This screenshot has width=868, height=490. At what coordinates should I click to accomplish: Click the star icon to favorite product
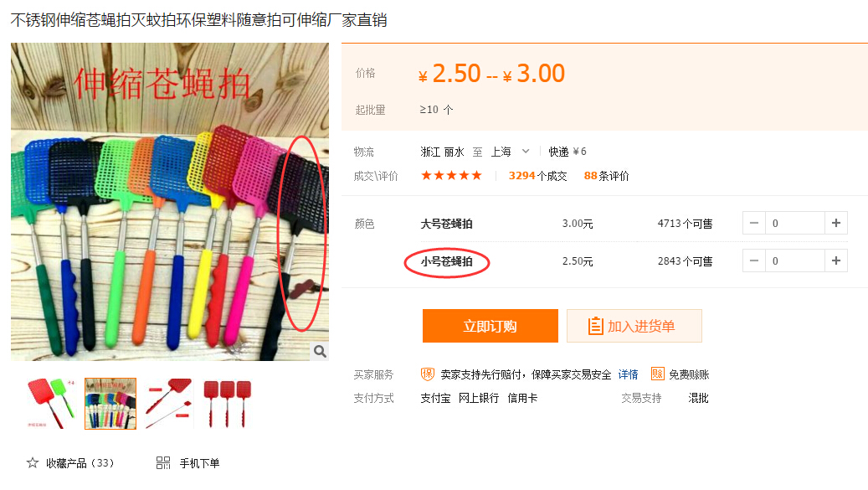pyautogui.click(x=33, y=463)
